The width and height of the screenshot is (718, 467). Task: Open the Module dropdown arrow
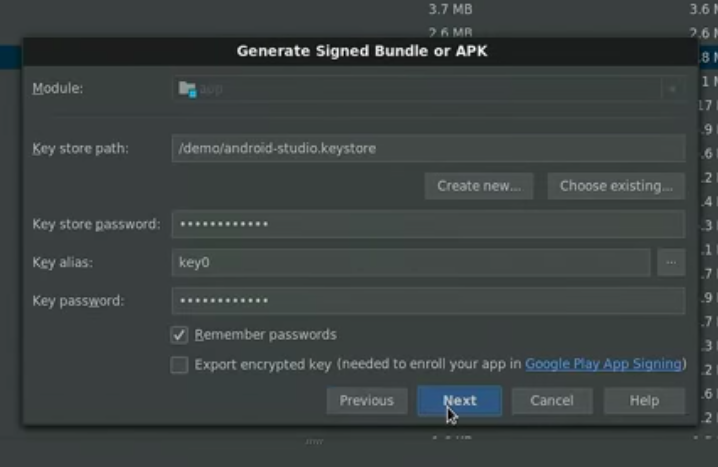point(672,89)
